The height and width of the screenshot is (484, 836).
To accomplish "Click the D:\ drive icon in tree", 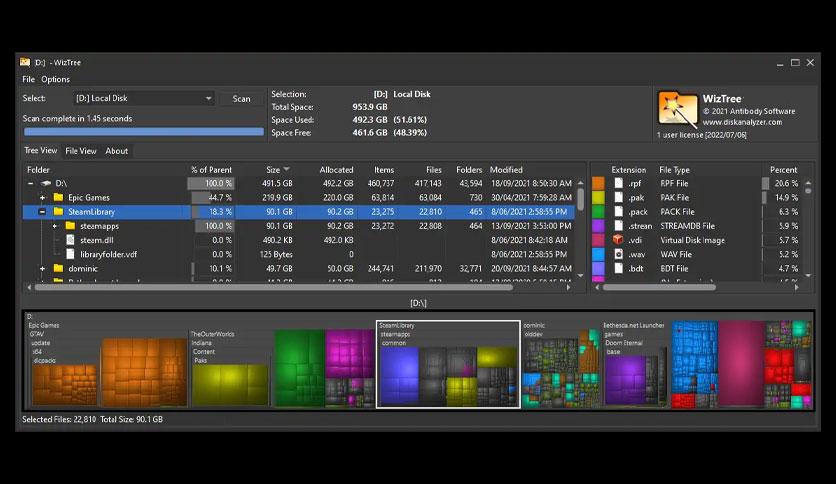I will 46,183.
